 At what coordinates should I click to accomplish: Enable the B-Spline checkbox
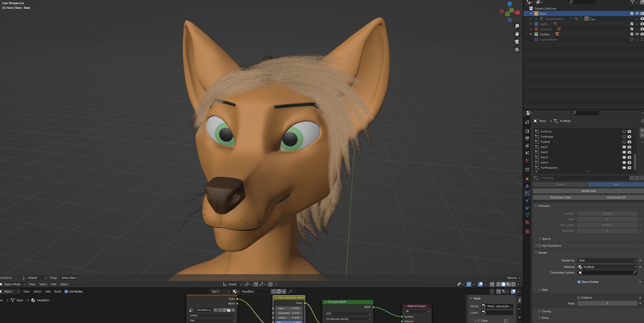point(579,298)
